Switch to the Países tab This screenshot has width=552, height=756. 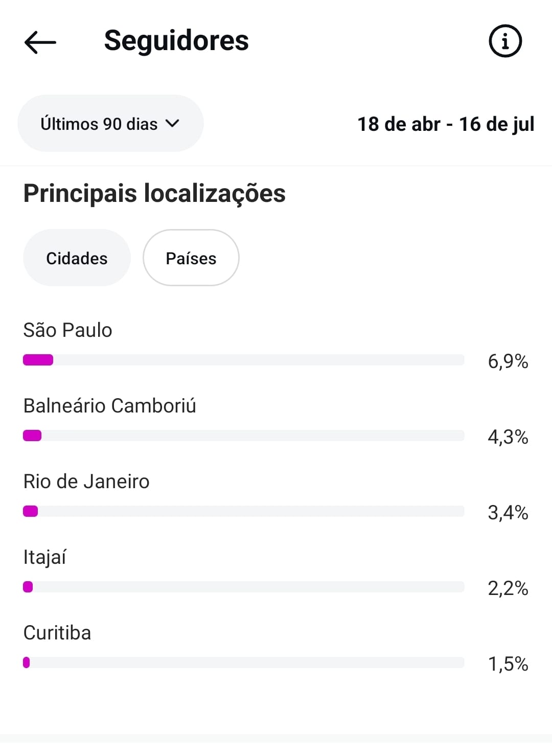[x=191, y=258]
